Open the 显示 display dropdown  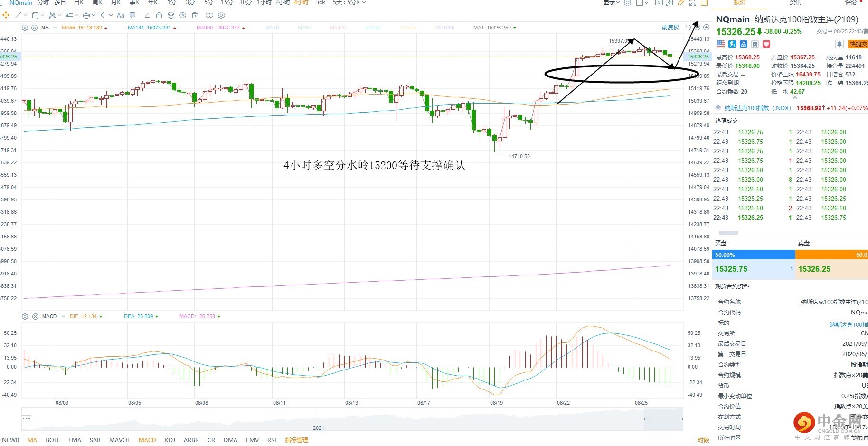612,3
